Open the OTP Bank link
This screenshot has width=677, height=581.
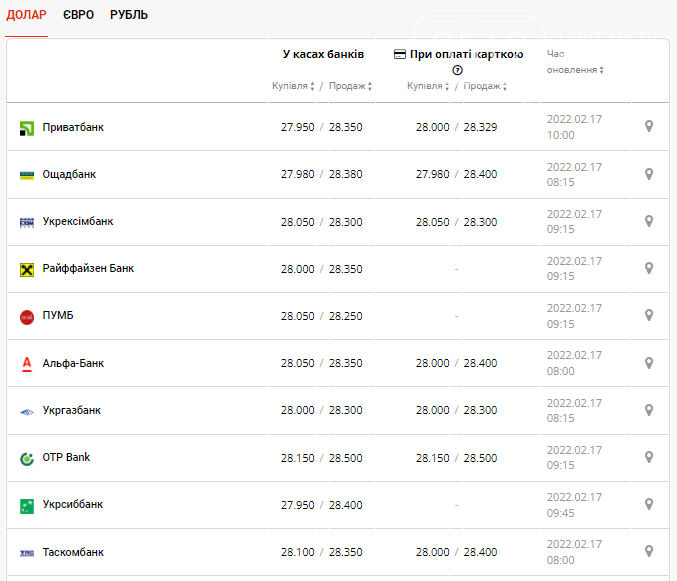[66, 457]
